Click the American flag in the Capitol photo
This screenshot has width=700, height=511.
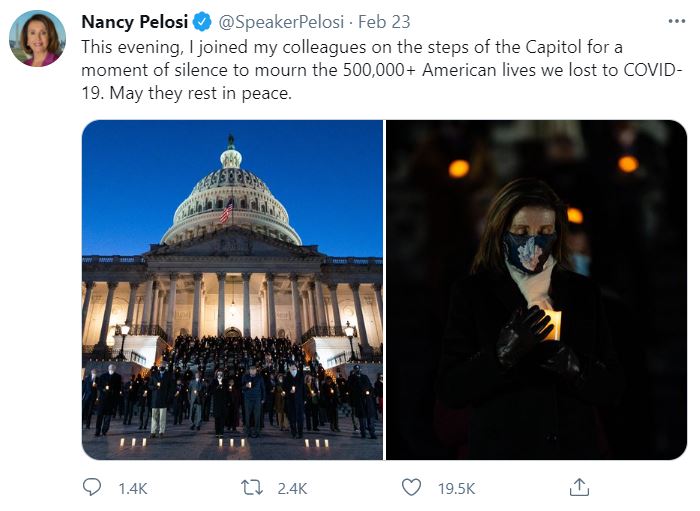click(x=226, y=211)
